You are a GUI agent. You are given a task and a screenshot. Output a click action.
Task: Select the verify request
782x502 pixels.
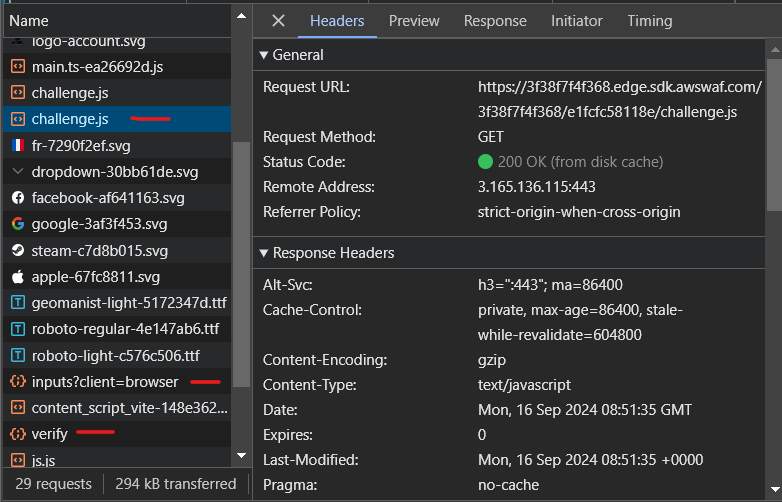117,434
